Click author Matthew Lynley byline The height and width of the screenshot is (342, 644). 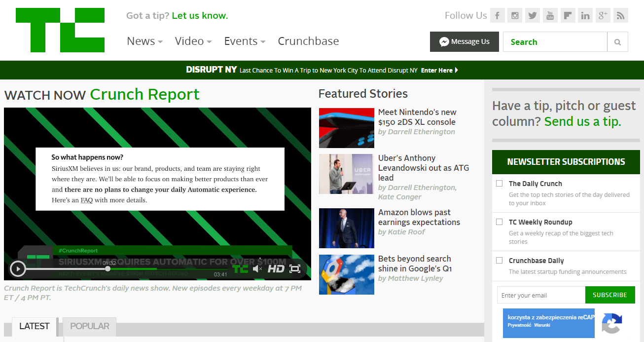416,278
